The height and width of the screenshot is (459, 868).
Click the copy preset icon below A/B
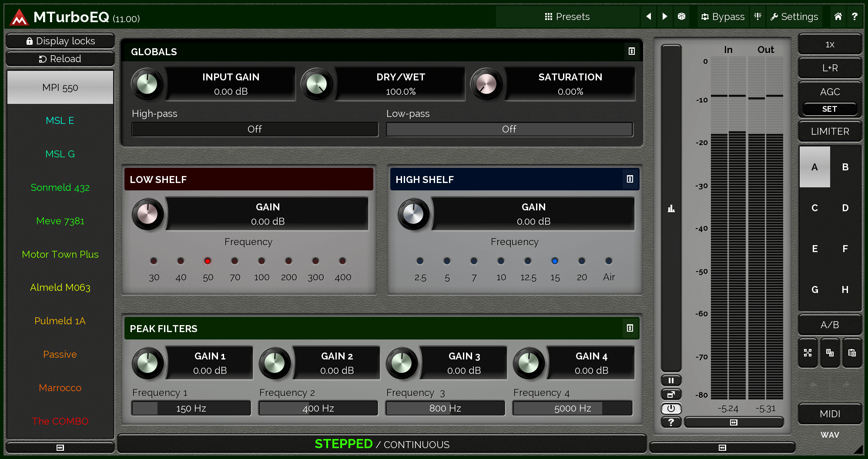(830, 353)
